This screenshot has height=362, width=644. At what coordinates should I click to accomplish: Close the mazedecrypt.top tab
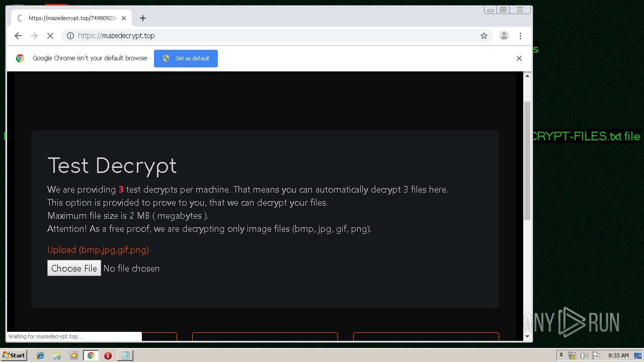click(x=124, y=18)
